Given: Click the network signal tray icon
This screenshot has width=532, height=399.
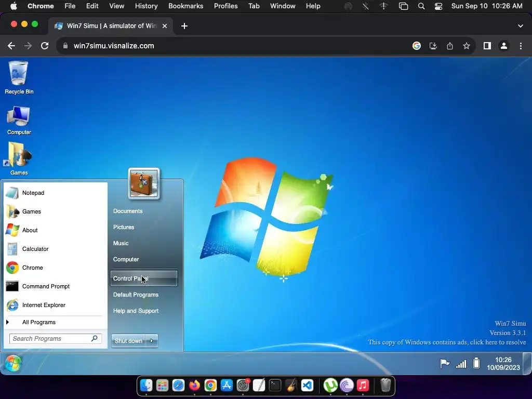Looking at the screenshot, I should click(x=461, y=364).
